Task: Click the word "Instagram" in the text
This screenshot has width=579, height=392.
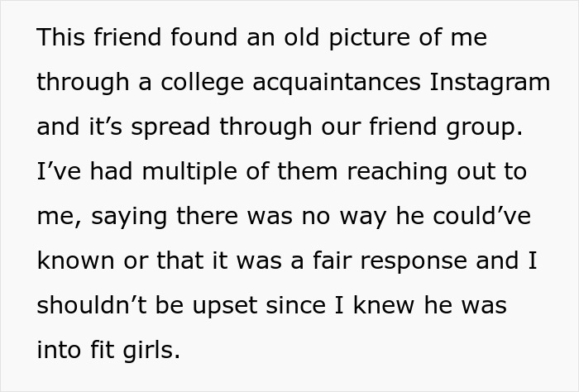Action: click(490, 83)
